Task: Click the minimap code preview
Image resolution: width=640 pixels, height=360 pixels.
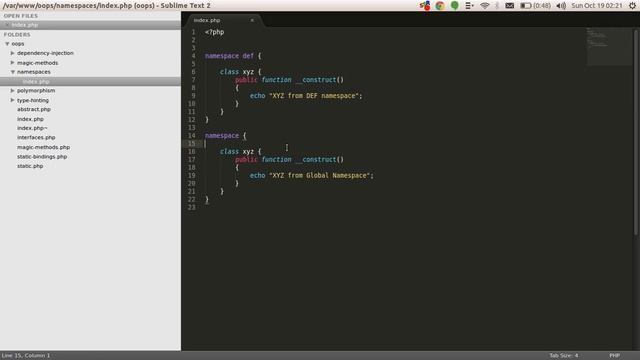Action: click(609, 46)
